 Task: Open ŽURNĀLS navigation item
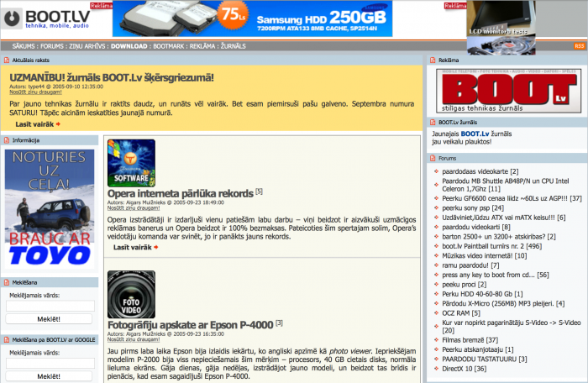tap(233, 46)
